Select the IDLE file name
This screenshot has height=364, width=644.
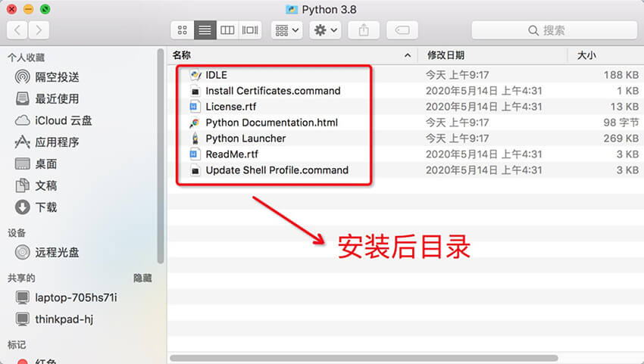(216, 75)
